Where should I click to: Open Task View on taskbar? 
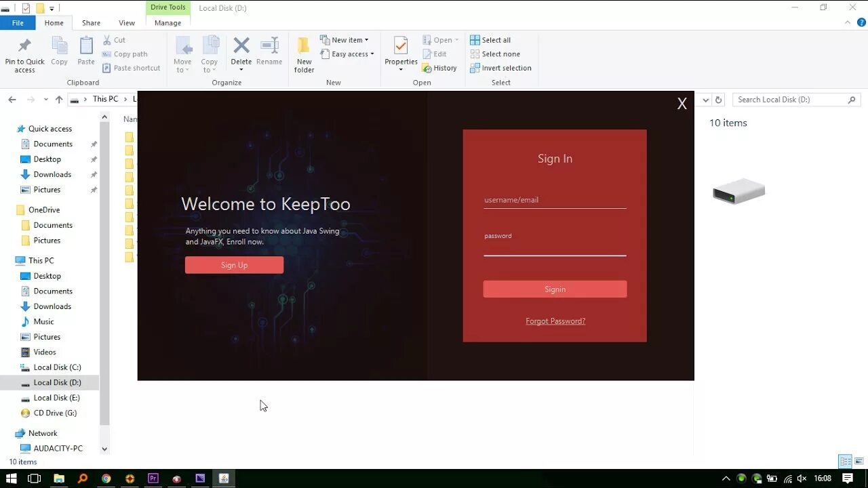34,479
